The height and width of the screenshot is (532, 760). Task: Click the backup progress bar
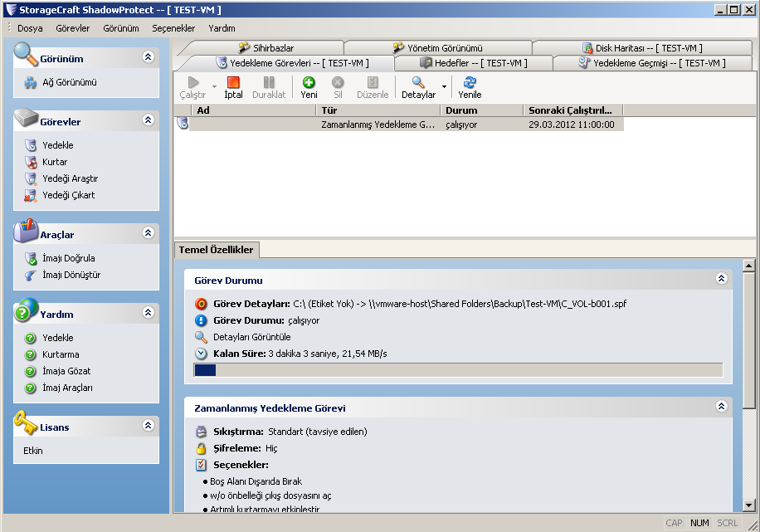(458, 370)
